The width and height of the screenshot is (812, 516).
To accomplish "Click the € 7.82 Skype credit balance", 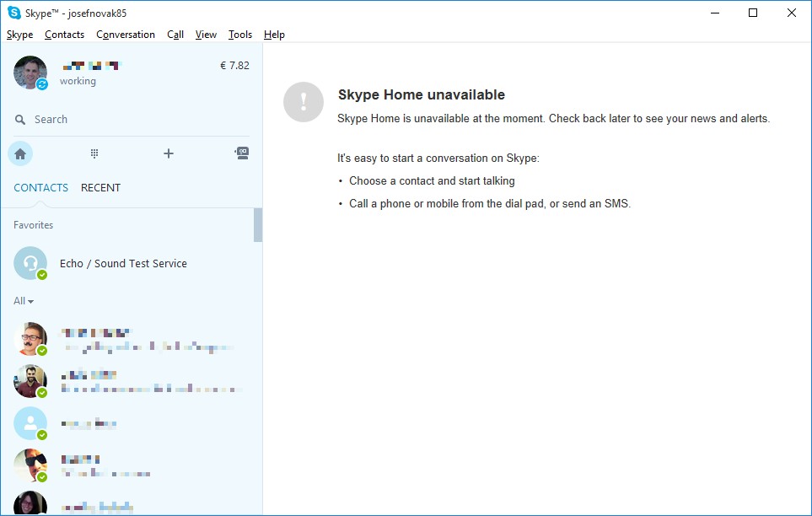I will coord(234,65).
